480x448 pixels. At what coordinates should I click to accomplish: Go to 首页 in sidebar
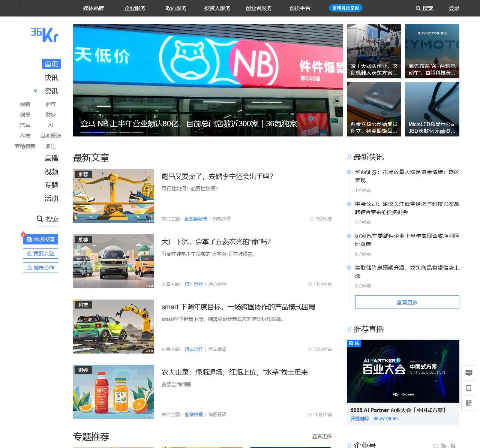point(51,64)
